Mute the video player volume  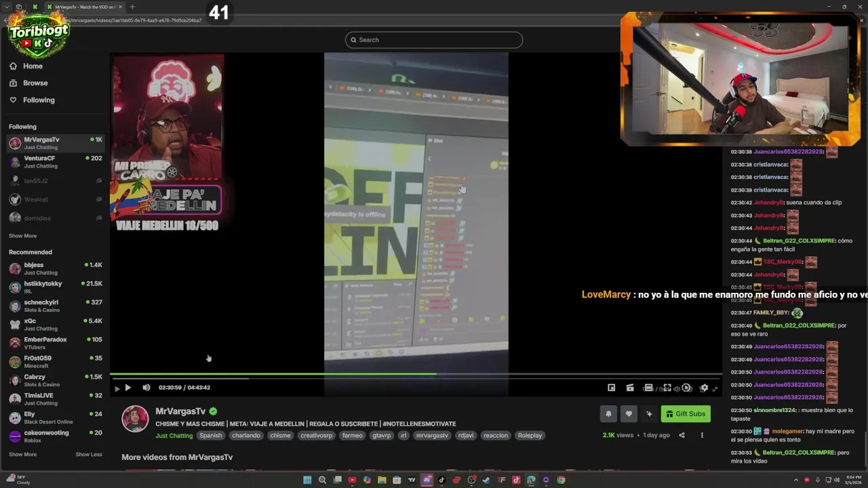coord(146,388)
